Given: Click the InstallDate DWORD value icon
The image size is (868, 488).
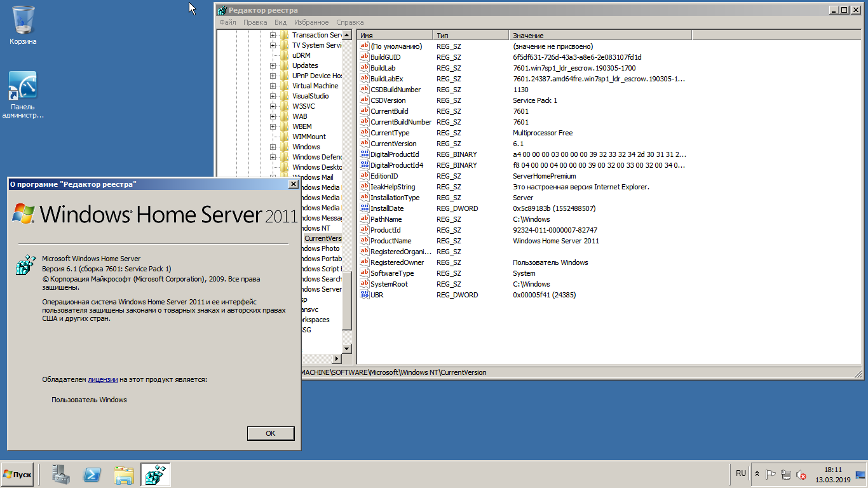Looking at the screenshot, I should 365,208.
